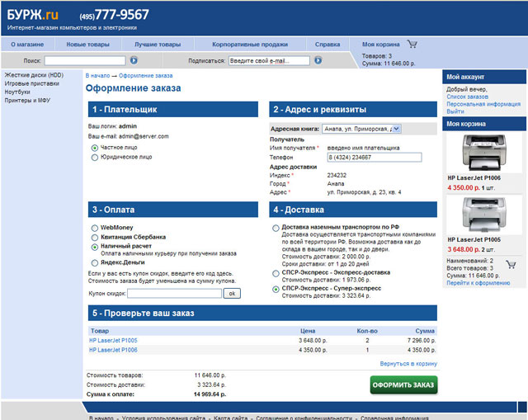Click the cart icon in sidebar summary
Screen dimensions: 528x420
[511, 265]
